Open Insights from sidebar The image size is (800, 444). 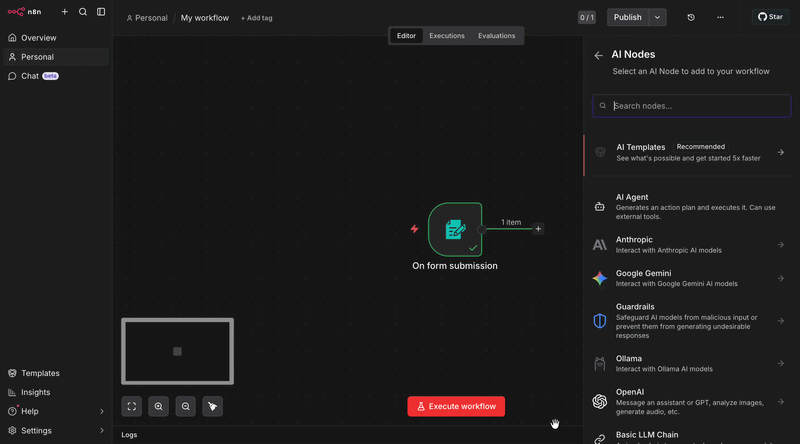click(56, 392)
